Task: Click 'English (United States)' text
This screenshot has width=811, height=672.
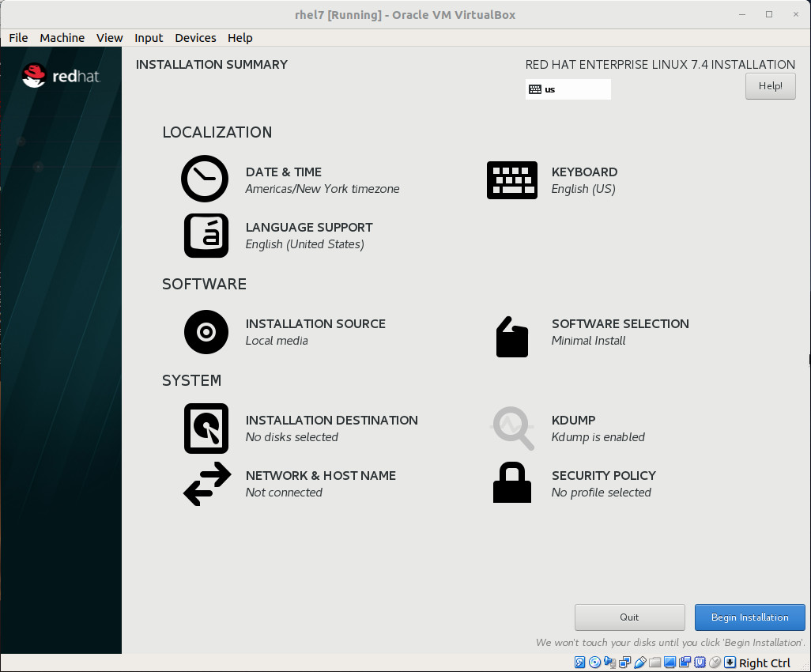Action: pyautogui.click(x=304, y=244)
